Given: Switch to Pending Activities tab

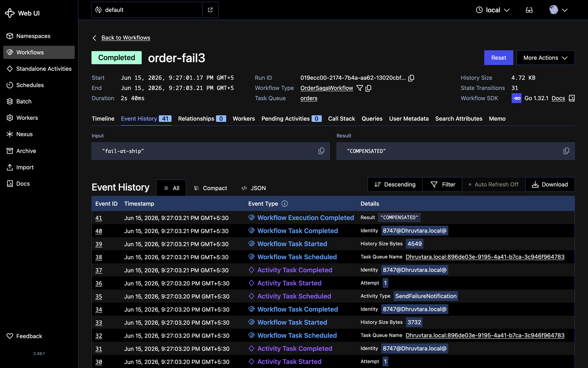Looking at the screenshot, I should pyautogui.click(x=291, y=119).
